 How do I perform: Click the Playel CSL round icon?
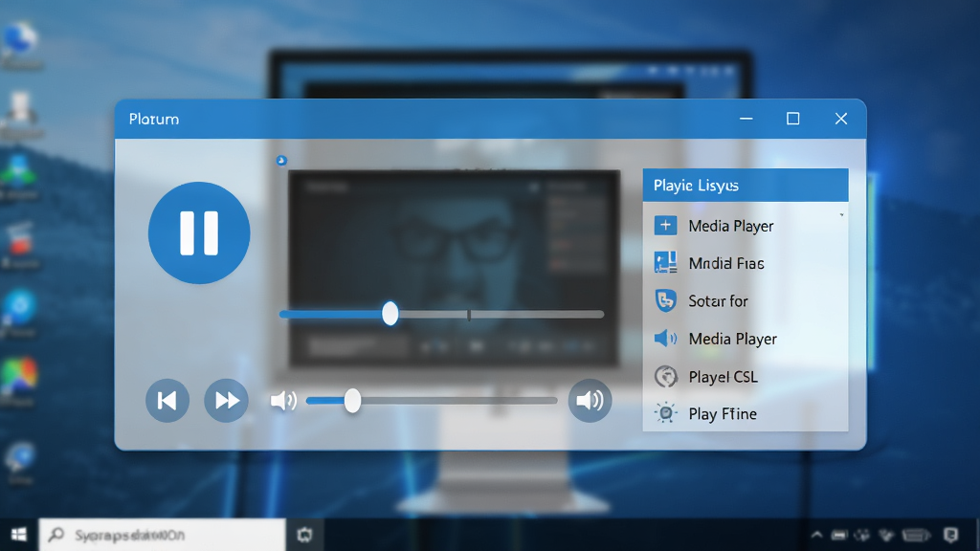[x=666, y=376]
